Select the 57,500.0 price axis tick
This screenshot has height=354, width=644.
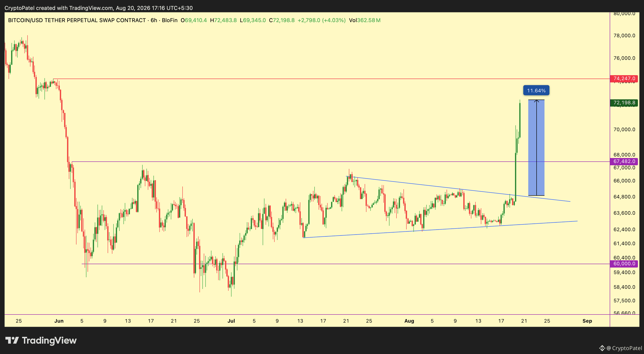pyautogui.click(x=624, y=300)
